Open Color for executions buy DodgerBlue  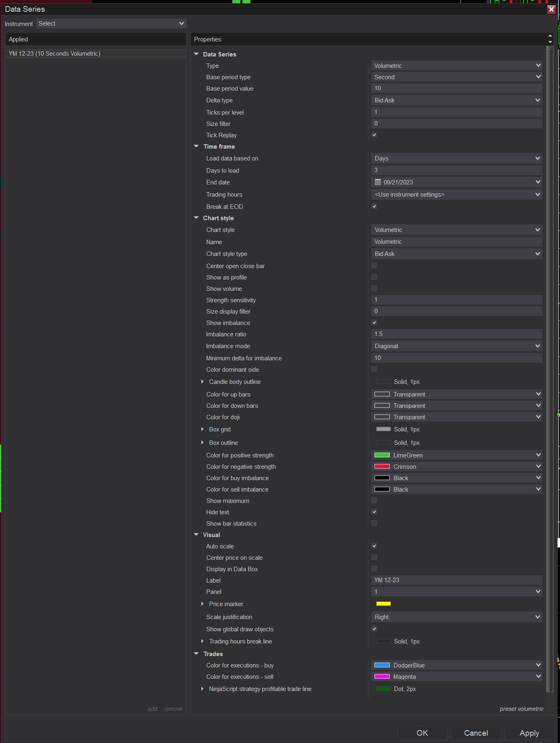[x=457, y=665]
